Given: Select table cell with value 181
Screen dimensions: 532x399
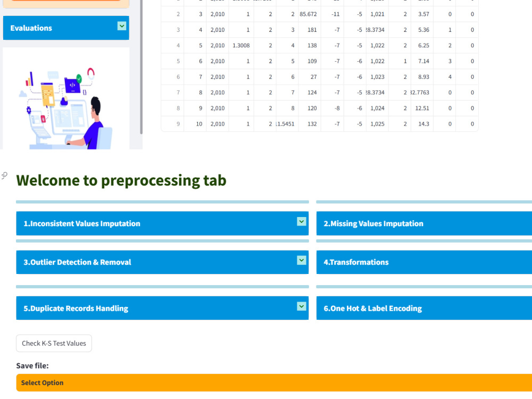Looking at the screenshot, I should [x=310, y=30].
